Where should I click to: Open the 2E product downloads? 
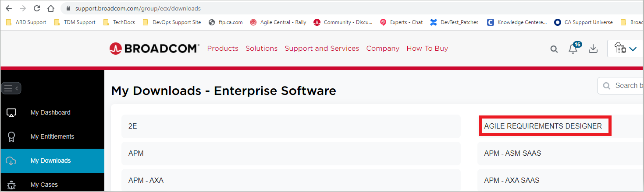[x=132, y=126]
